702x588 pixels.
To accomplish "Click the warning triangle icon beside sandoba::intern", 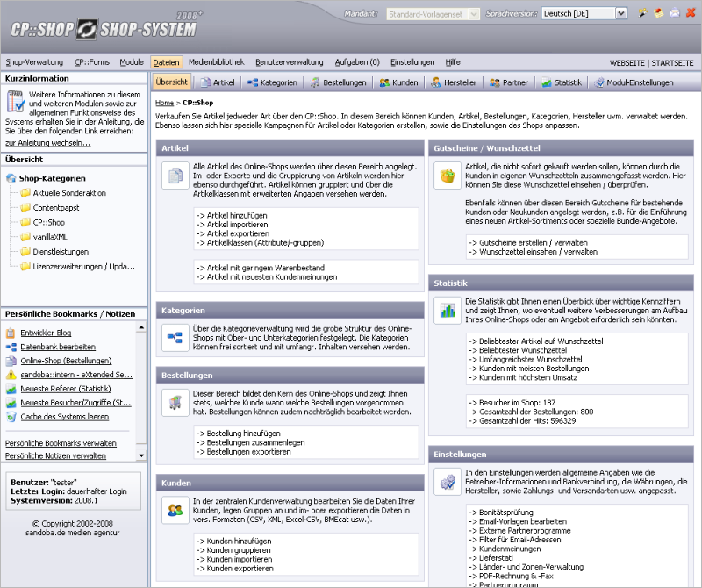I will coord(11,375).
